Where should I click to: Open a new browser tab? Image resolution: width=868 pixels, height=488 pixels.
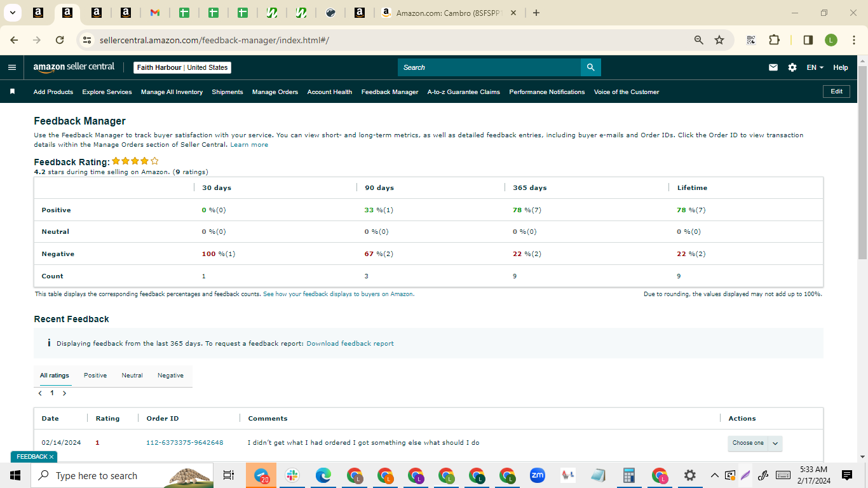536,13
